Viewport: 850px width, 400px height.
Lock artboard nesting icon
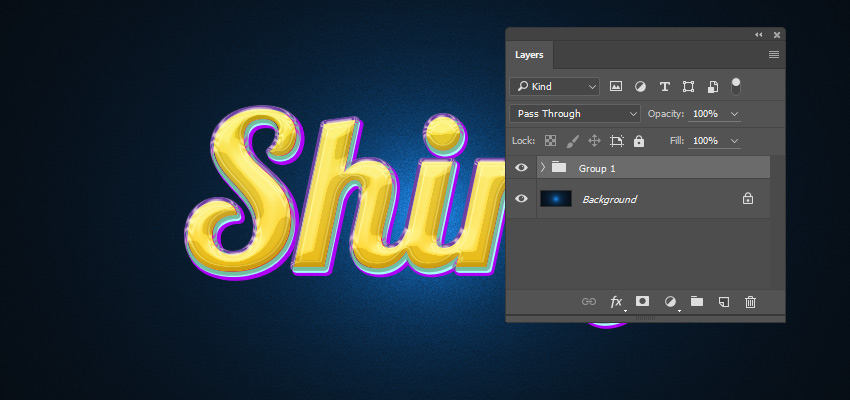coord(617,141)
